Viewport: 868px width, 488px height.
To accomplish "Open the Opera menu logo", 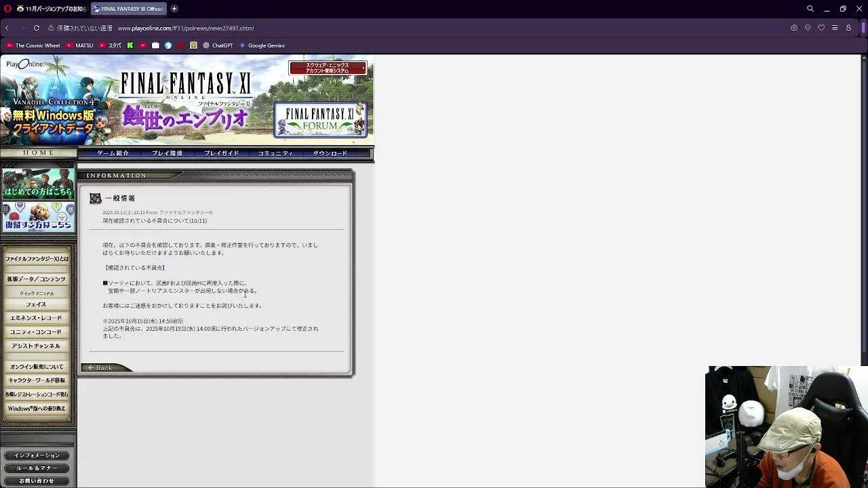I will [x=6, y=9].
